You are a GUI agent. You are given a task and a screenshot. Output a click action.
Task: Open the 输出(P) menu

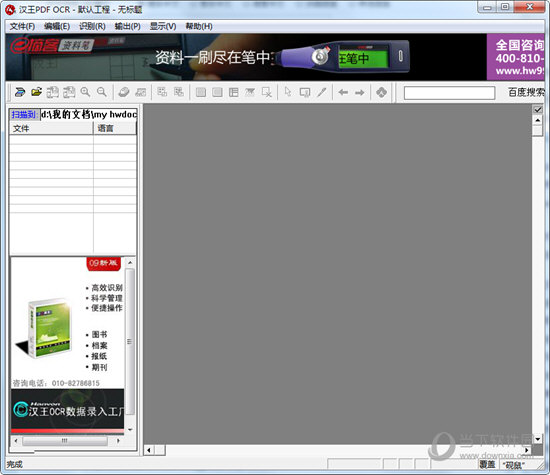pos(127,26)
